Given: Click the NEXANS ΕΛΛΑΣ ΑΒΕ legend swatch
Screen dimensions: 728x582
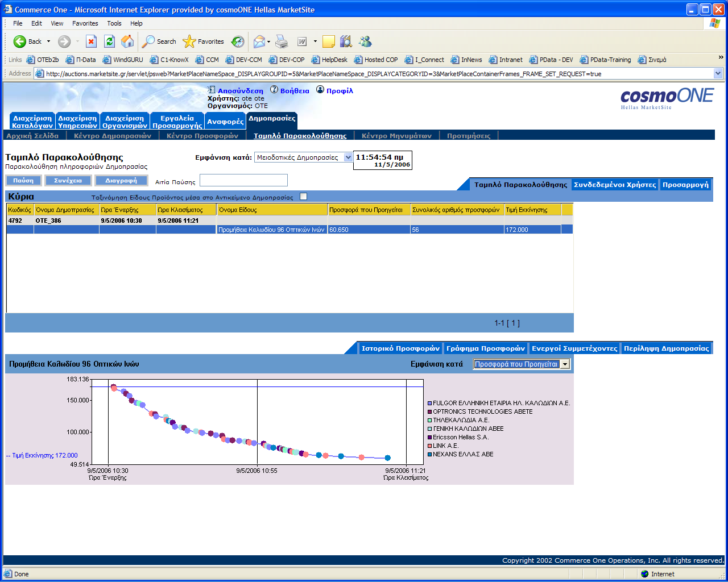Looking at the screenshot, I should point(429,454).
